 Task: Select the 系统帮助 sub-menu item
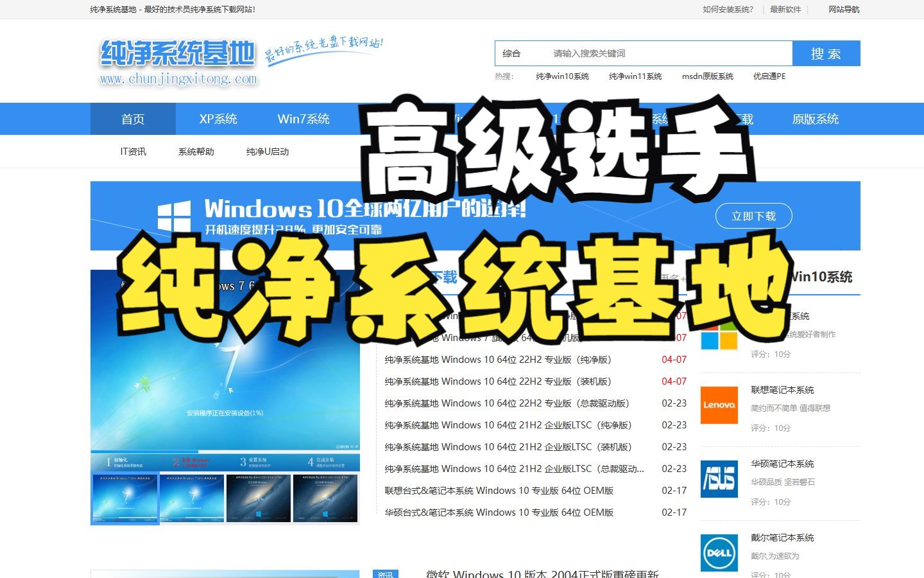pos(196,152)
